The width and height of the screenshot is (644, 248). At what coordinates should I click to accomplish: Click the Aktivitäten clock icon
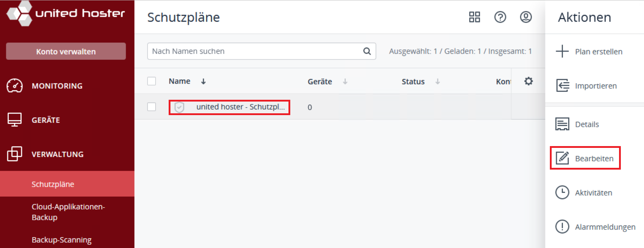(562, 192)
